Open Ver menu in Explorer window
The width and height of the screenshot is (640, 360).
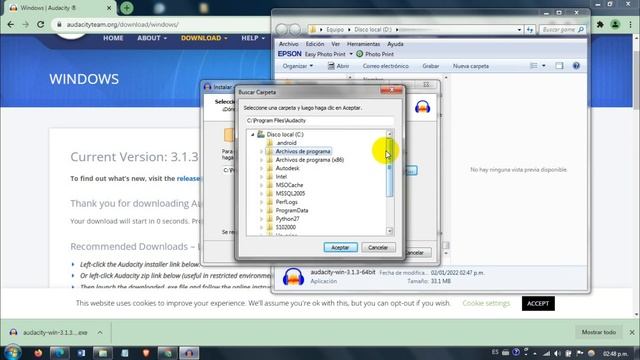click(x=336, y=44)
